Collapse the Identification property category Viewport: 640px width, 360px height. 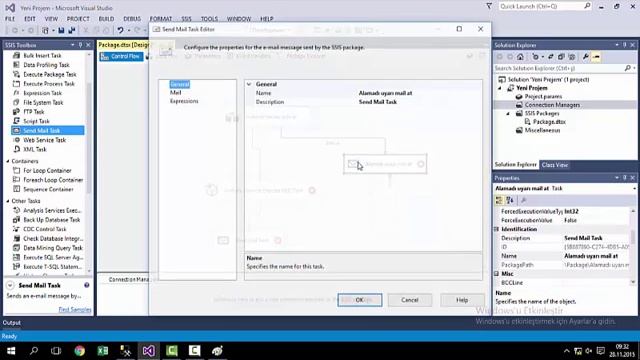[x=497, y=229]
